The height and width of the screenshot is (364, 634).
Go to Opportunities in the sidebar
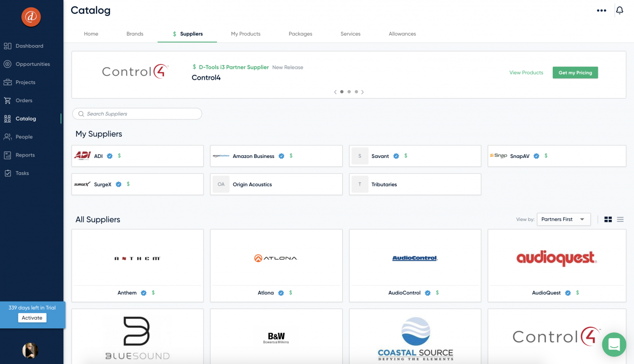click(27, 64)
